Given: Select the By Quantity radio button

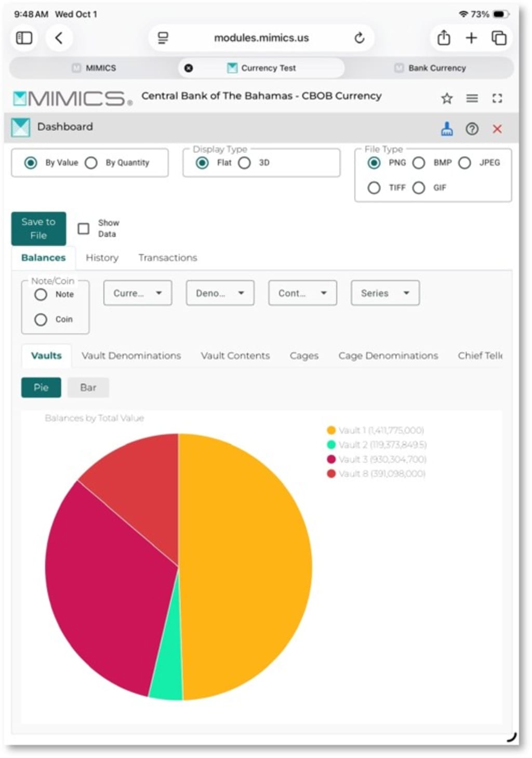Looking at the screenshot, I should pos(91,163).
